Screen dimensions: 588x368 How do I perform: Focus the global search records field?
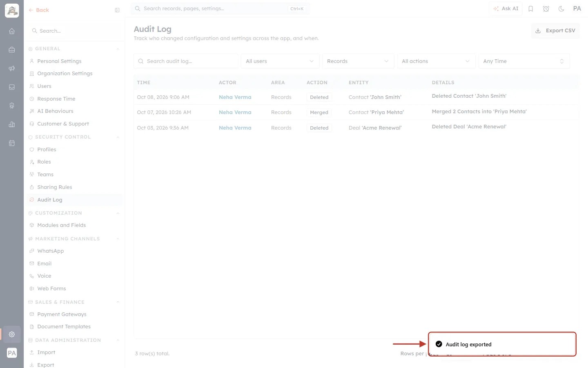pyautogui.click(x=220, y=9)
